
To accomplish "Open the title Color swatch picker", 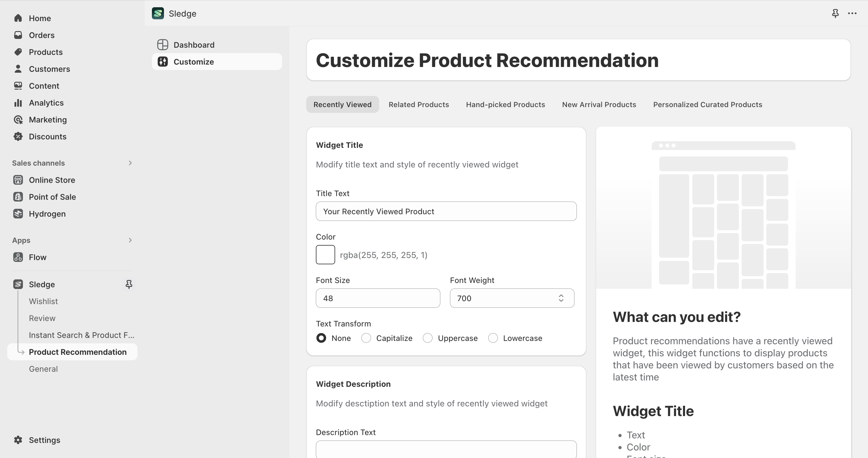I will 325,255.
